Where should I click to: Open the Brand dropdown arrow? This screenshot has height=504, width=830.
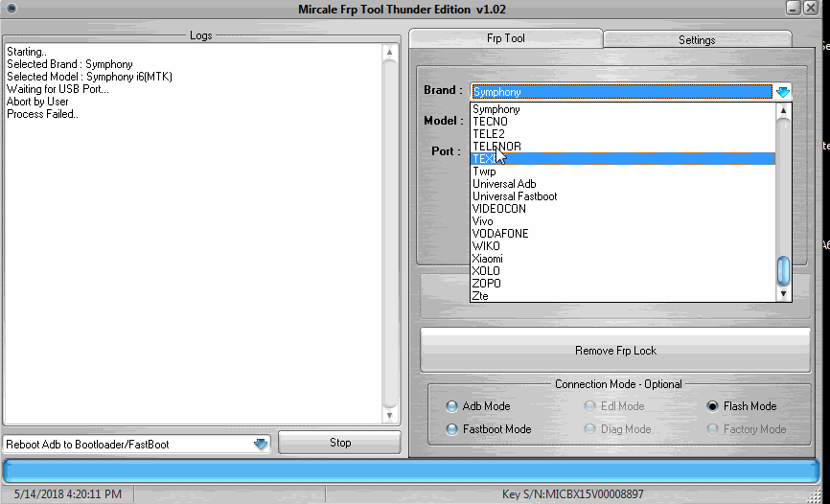782,92
